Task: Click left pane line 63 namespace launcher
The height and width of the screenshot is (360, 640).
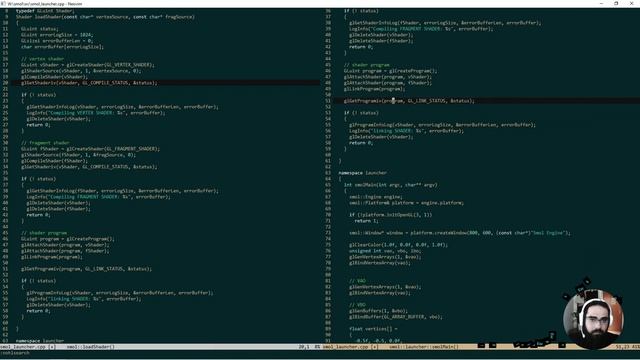Action: pyautogui.click(x=40, y=341)
